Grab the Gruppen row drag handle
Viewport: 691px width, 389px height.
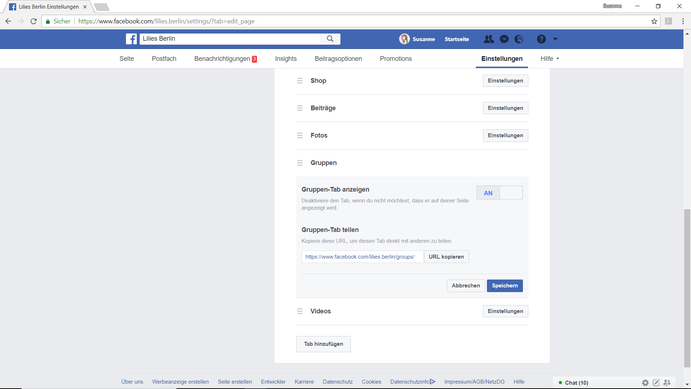[x=300, y=163]
